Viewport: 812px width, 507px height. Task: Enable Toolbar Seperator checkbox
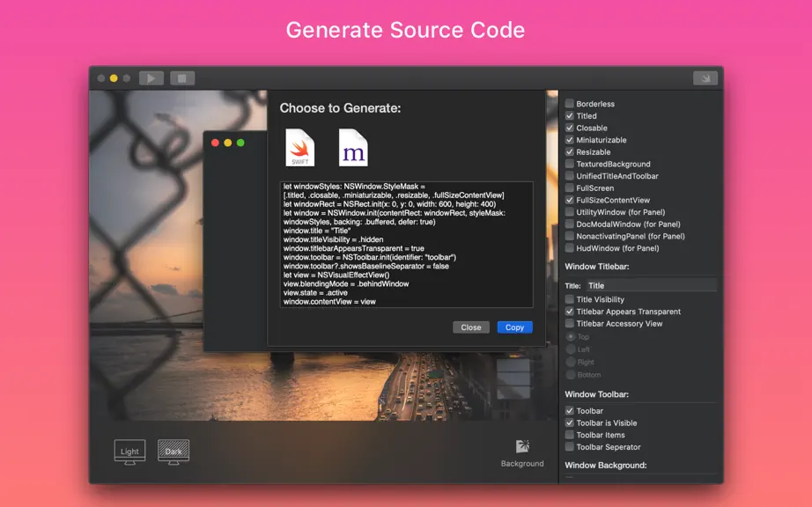pos(570,447)
